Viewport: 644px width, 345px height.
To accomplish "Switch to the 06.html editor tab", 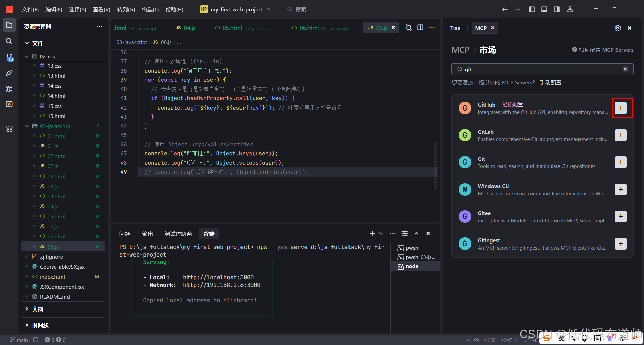I will pyautogui.click(x=320, y=28).
